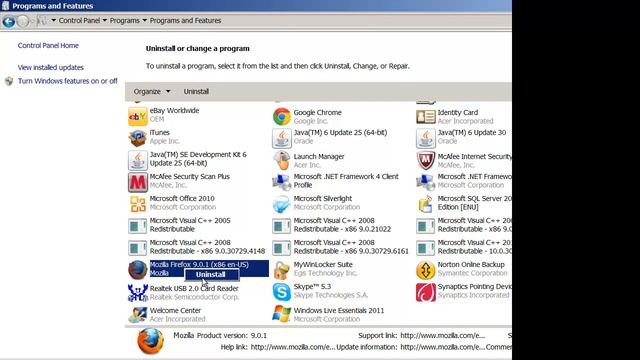Click the eBay Worldwide program icon
Image resolution: width=640 pixels, height=360 pixels.
pos(138,117)
